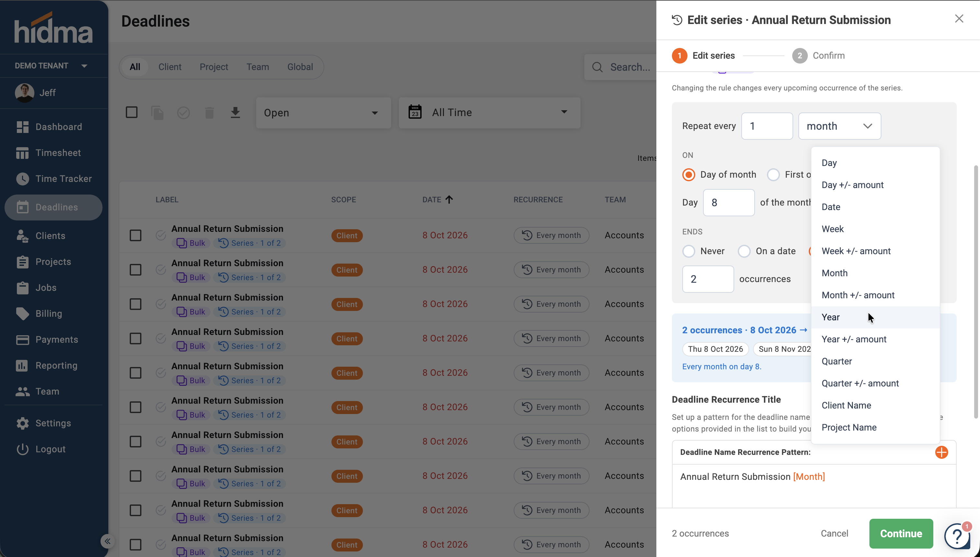Choose Year from the pattern list
This screenshot has width=980, height=557.
click(x=875, y=317)
